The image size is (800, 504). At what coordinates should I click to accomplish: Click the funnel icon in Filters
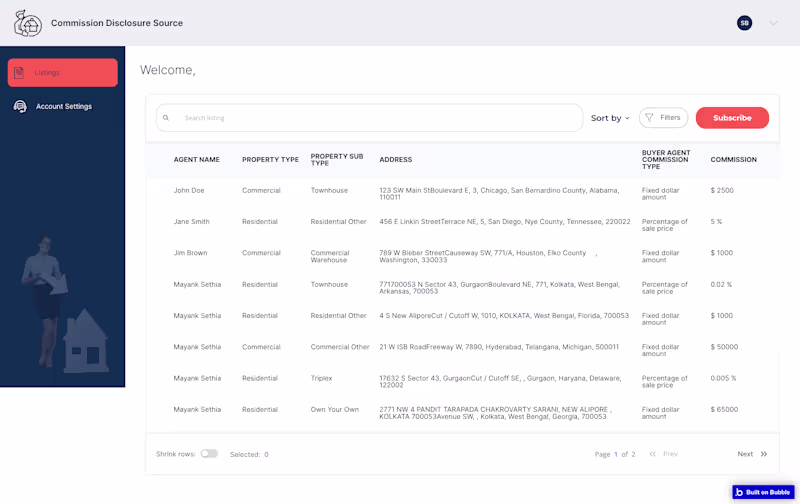(649, 118)
